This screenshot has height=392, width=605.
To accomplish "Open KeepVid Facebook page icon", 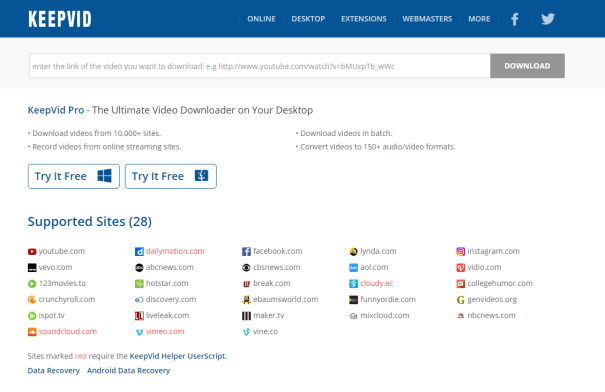I will (515, 19).
